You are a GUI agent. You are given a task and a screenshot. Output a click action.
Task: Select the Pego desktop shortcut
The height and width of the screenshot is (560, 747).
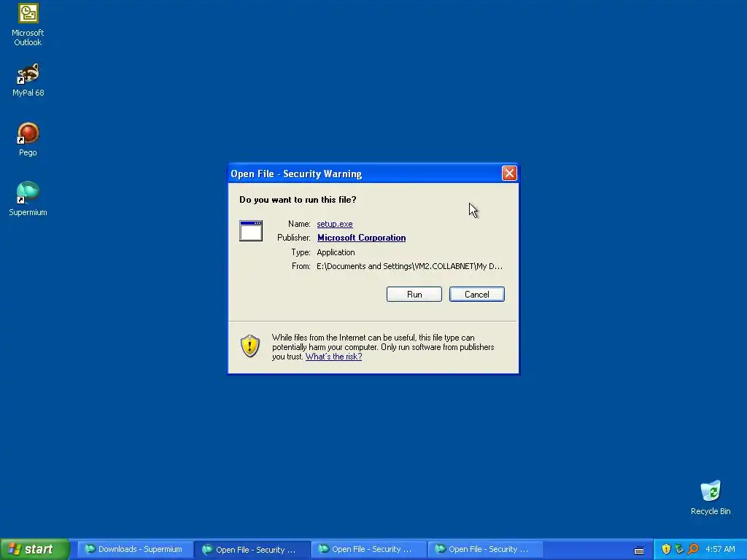click(x=28, y=139)
